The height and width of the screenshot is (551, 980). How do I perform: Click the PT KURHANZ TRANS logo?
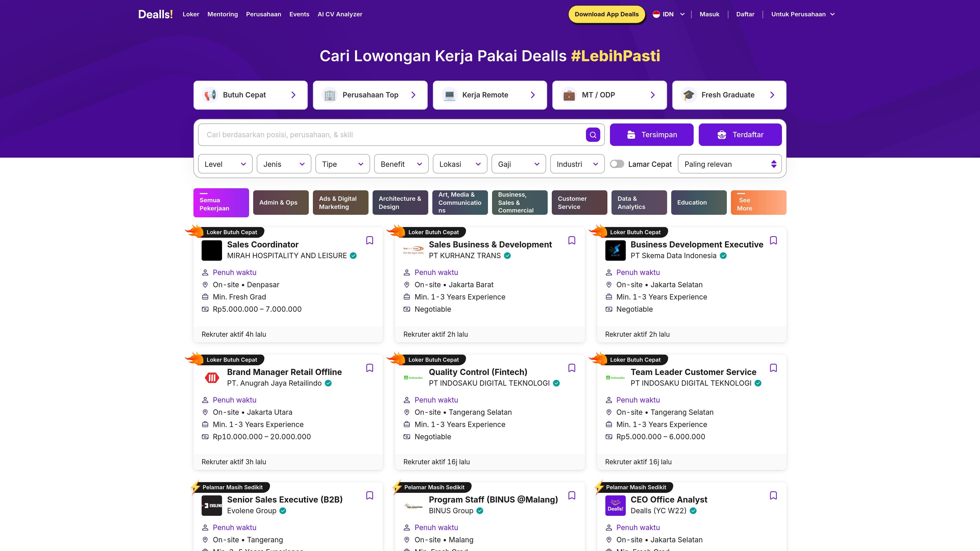(x=413, y=250)
